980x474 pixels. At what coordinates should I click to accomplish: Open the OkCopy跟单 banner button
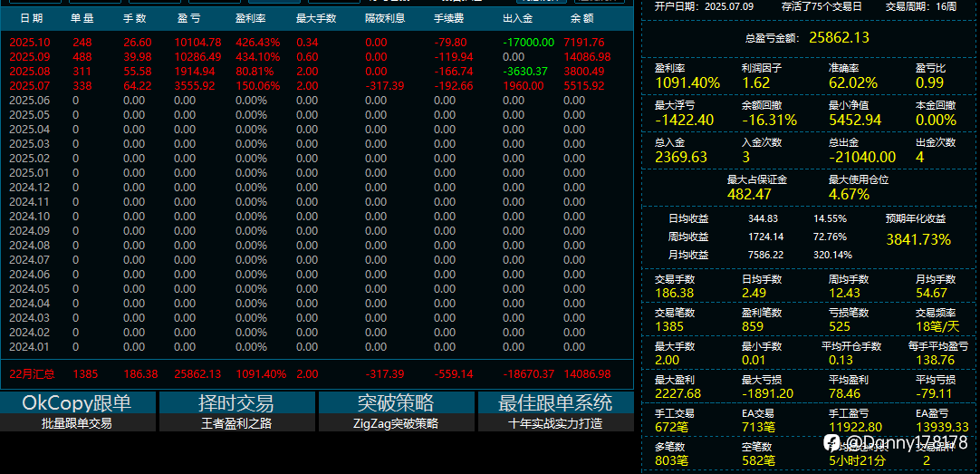77,402
